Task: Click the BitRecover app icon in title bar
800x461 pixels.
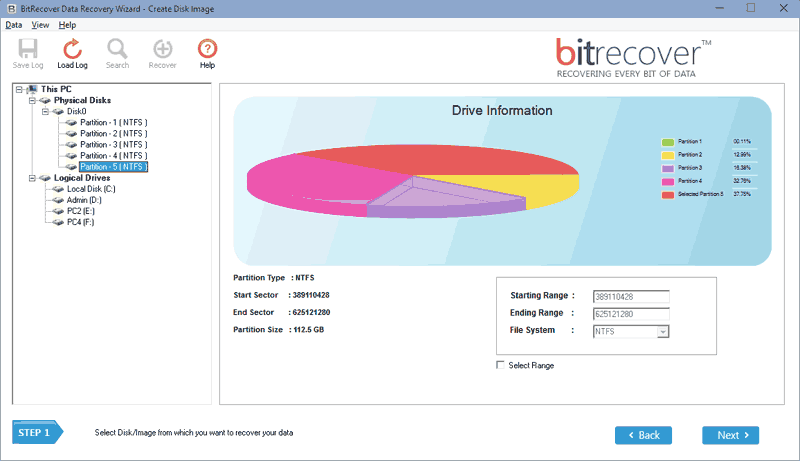Action: click(x=11, y=9)
